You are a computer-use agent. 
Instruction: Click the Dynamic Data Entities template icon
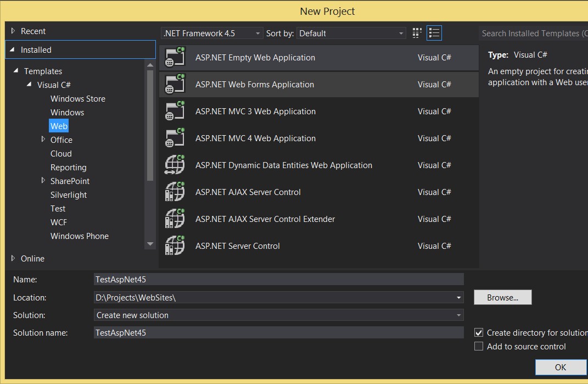[x=175, y=165]
